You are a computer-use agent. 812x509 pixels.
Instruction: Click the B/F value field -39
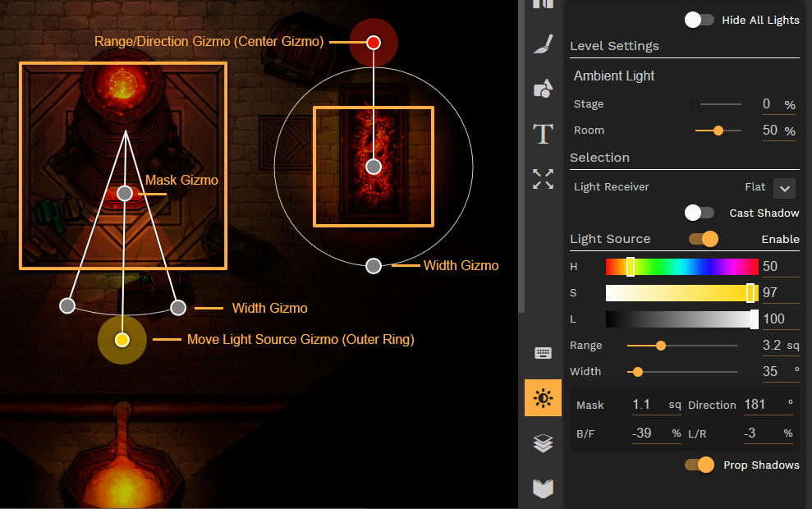(x=656, y=433)
